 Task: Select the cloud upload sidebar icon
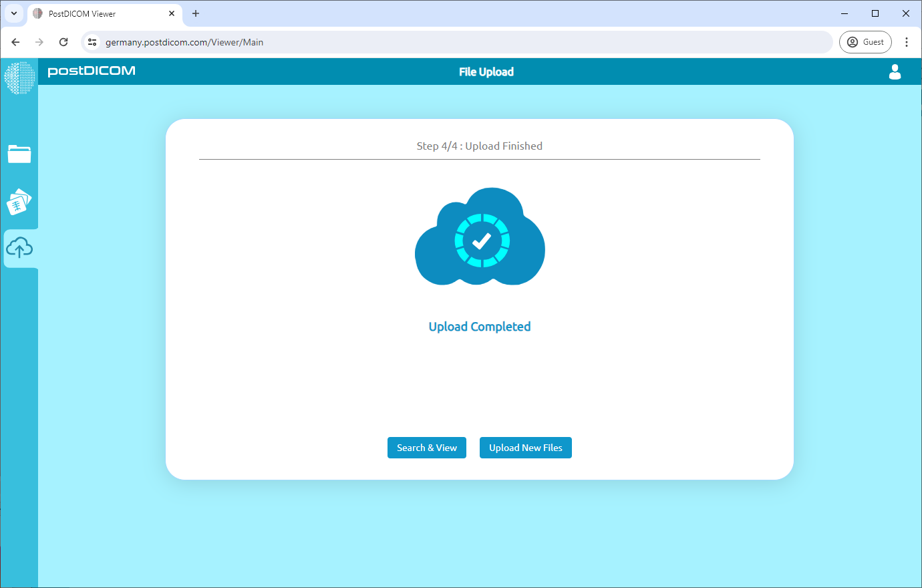19,249
